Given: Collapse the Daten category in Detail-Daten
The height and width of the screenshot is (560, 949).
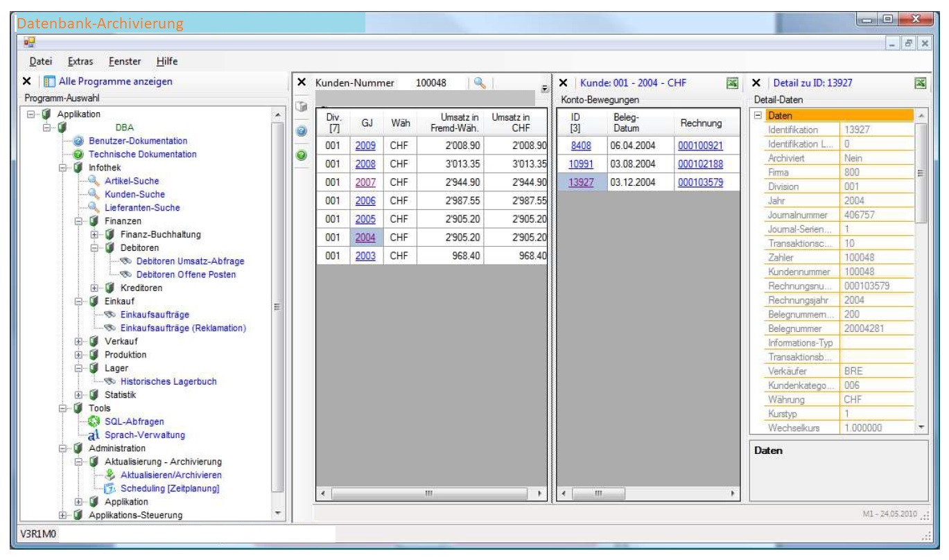Looking at the screenshot, I should pyautogui.click(x=758, y=115).
